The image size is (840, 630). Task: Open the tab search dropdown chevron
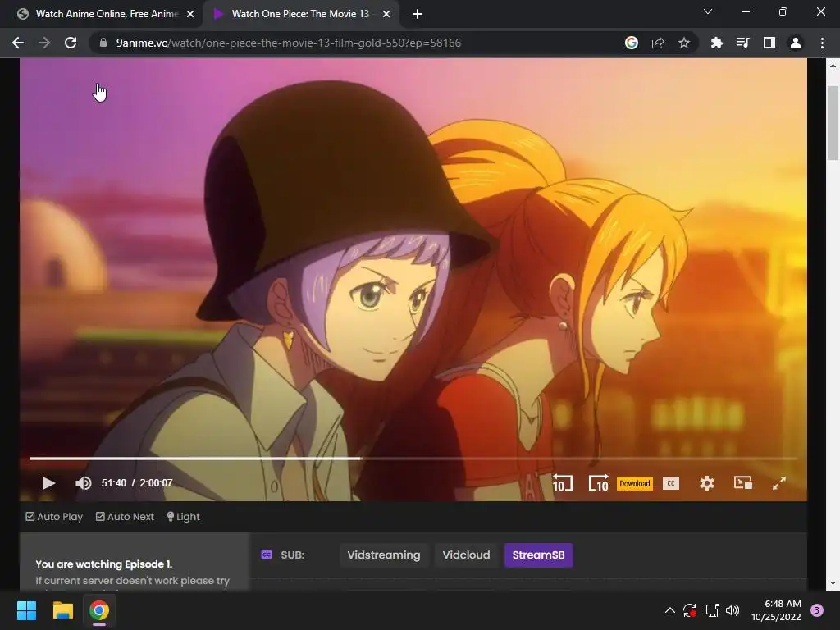708,11
